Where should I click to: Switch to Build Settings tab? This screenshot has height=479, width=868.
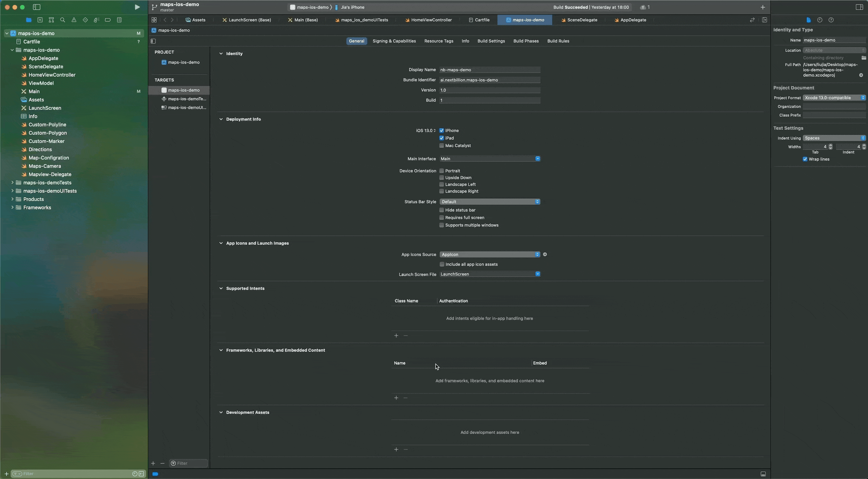[x=491, y=41]
